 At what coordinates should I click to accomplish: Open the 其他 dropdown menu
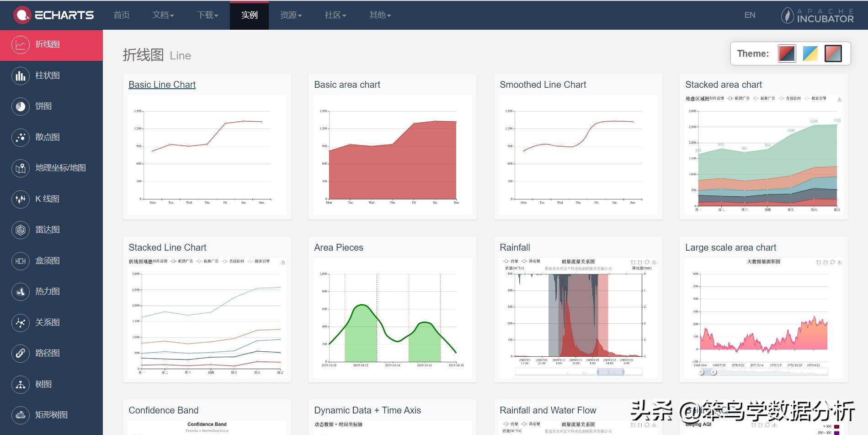tap(380, 15)
